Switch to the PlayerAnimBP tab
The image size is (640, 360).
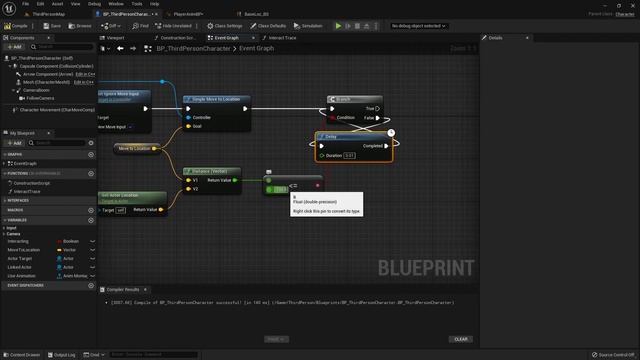tap(188, 14)
